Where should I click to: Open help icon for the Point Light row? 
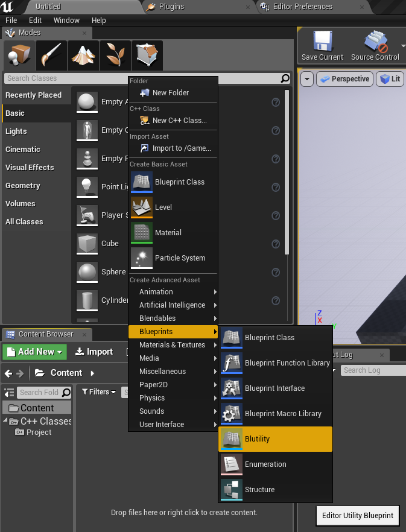pos(276,187)
